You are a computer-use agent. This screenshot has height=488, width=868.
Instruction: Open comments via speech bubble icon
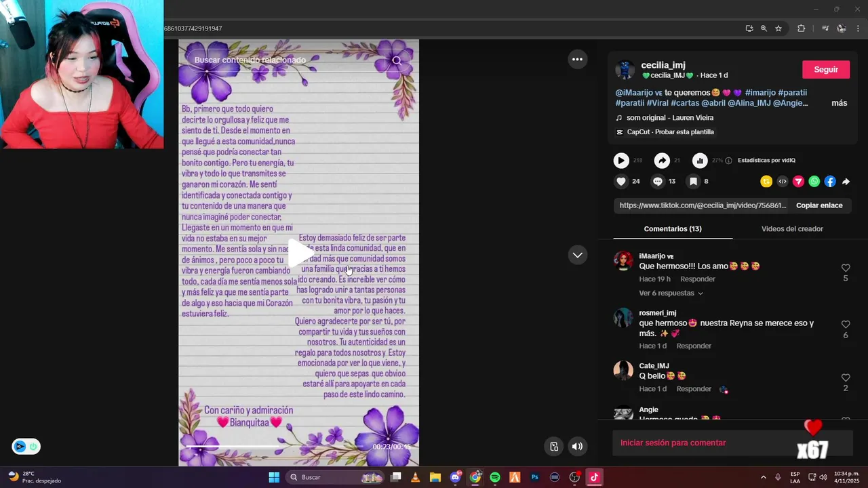[657, 181]
